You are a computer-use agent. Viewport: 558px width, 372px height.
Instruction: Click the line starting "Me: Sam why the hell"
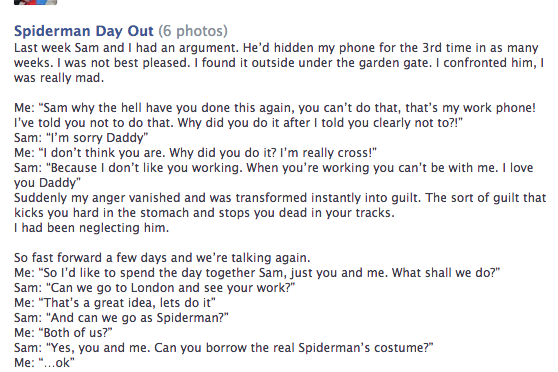pyautogui.click(x=275, y=108)
